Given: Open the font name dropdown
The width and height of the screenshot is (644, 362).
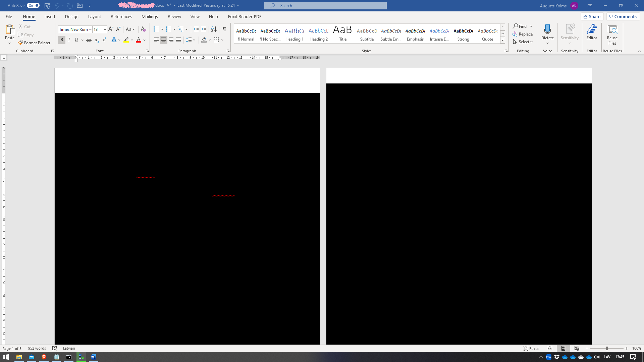Looking at the screenshot, I should point(90,29).
